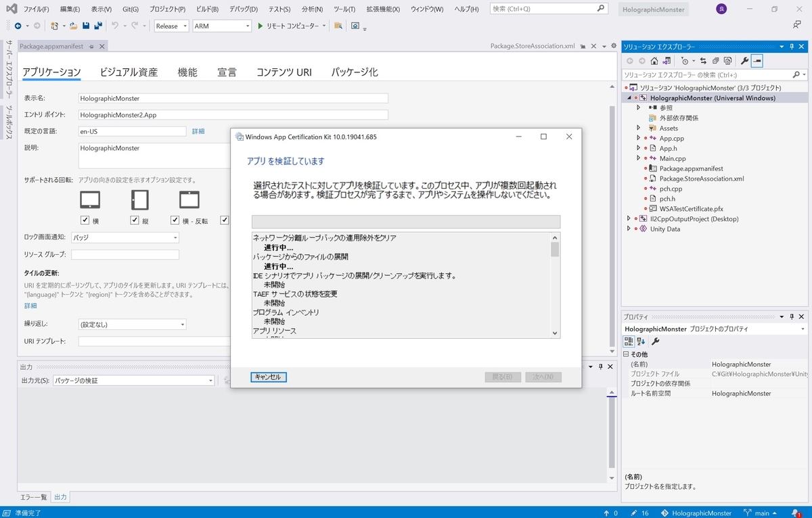The height and width of the screenshot is (518, 812).
Task: Toggle preview selected items icon
Action: (757, 61)
